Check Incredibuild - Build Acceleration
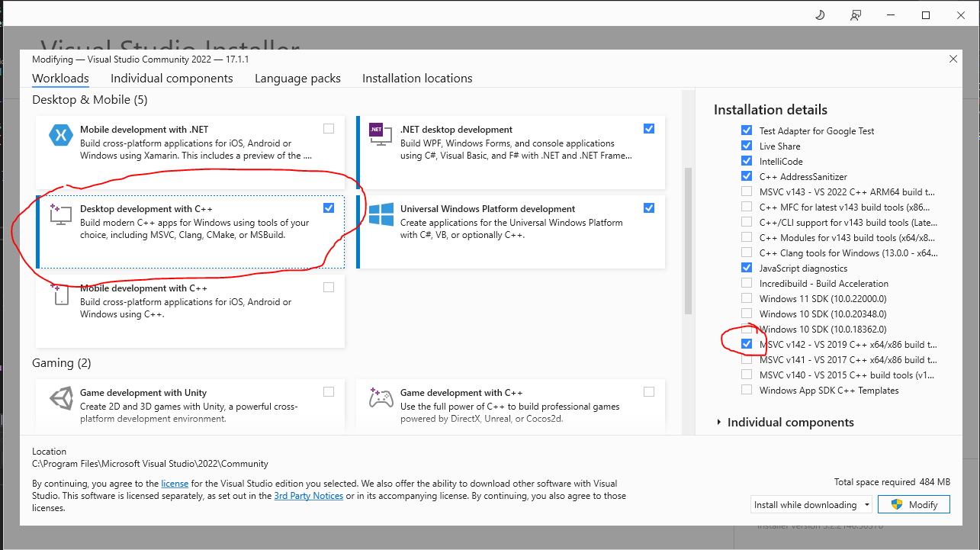The image size is (980, 550). tap(747, 284)
